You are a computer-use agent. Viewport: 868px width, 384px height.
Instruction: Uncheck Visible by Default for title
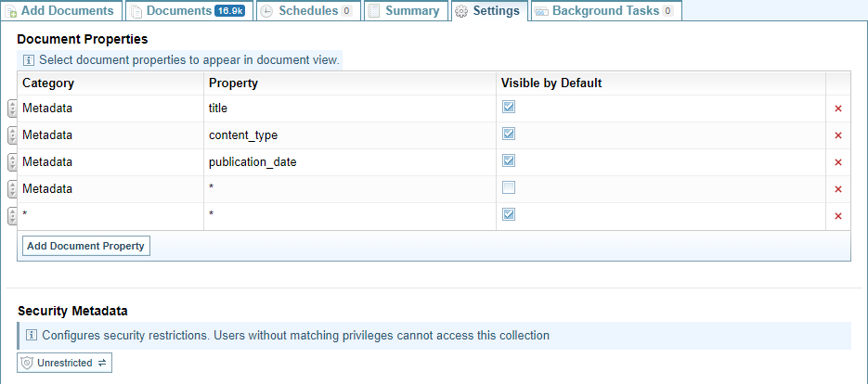tap(508, 107)
